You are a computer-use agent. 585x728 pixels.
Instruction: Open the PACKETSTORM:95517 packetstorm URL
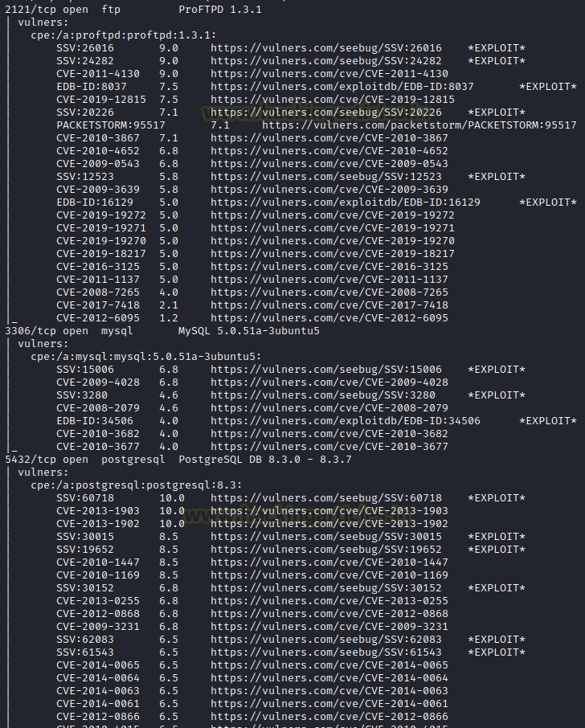click(x=419, y=125)
